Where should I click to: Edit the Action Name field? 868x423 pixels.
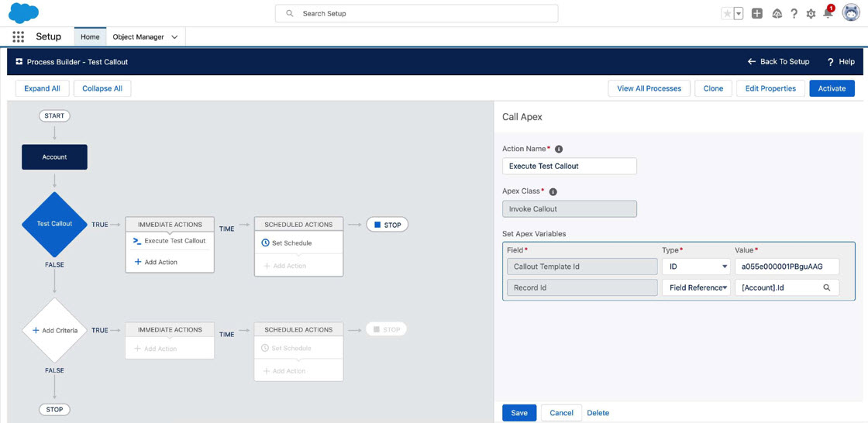click(x=569, y=166)
